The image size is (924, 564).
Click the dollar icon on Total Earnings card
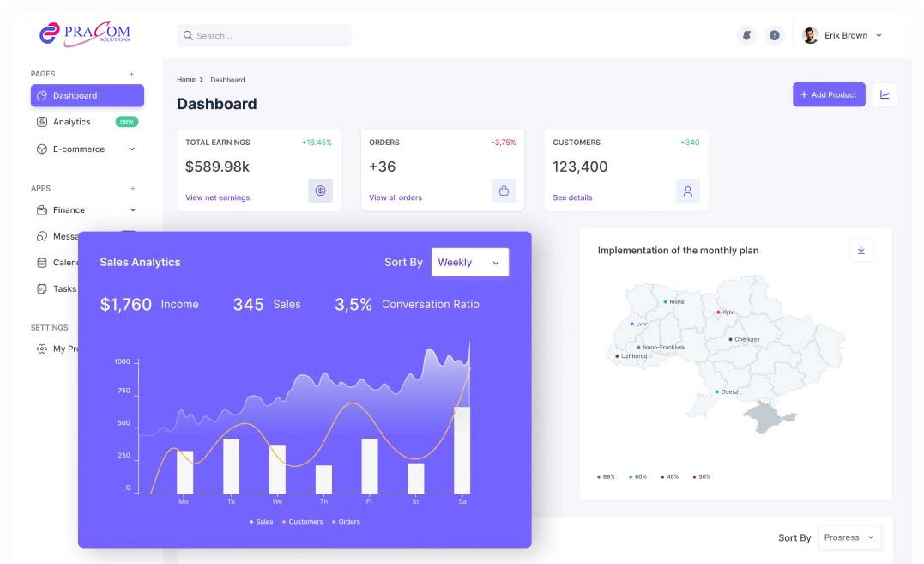pyautogui.click(x=320, y=191)
